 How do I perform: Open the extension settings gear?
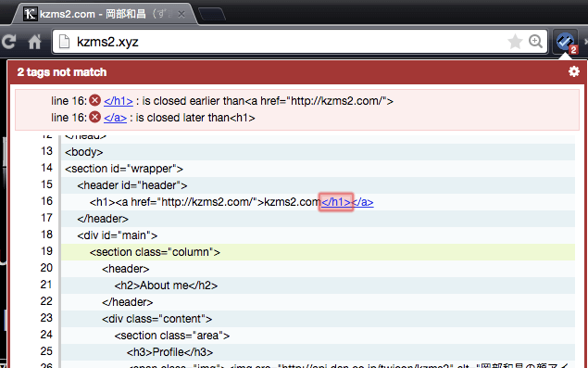(x=574, y=71)
